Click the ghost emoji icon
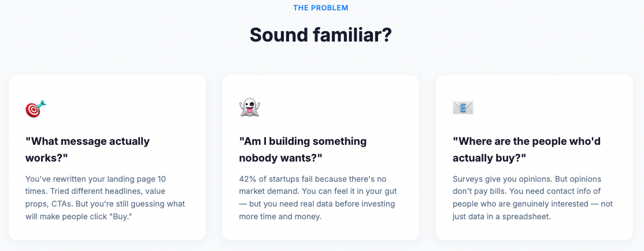This screenshot has height=251, width=644. coord(249,108)
